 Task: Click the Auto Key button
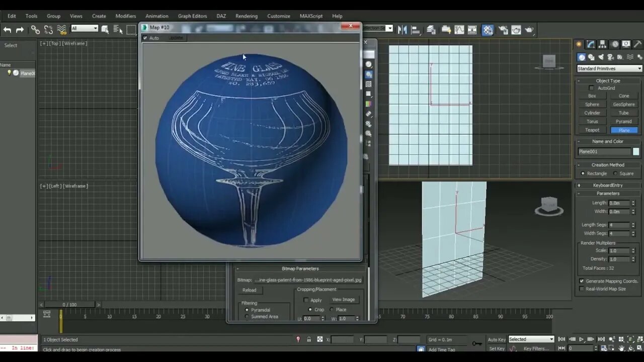coord(497,339)
